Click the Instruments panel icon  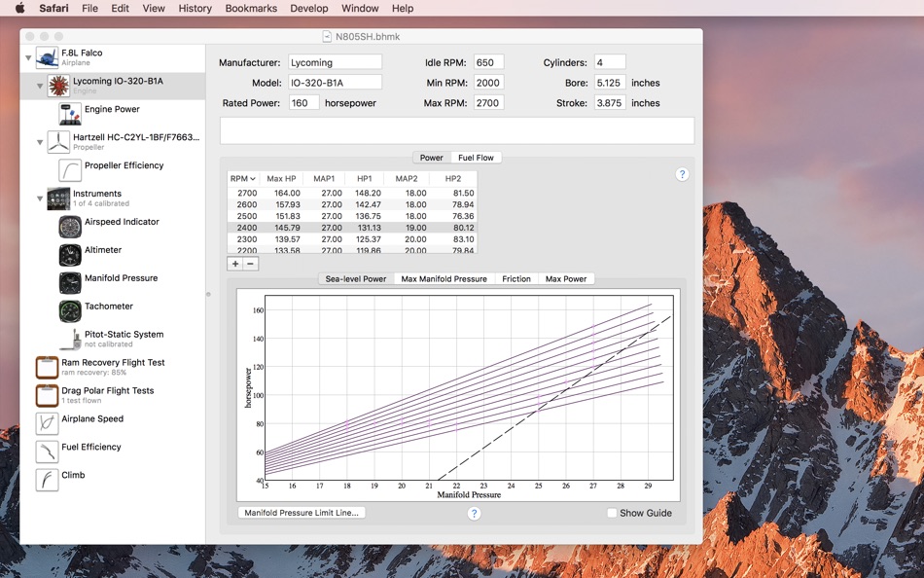[58, 199]
